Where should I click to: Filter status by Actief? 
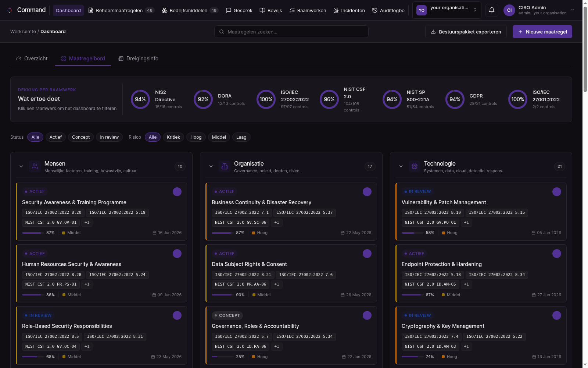tap(55, 137)
